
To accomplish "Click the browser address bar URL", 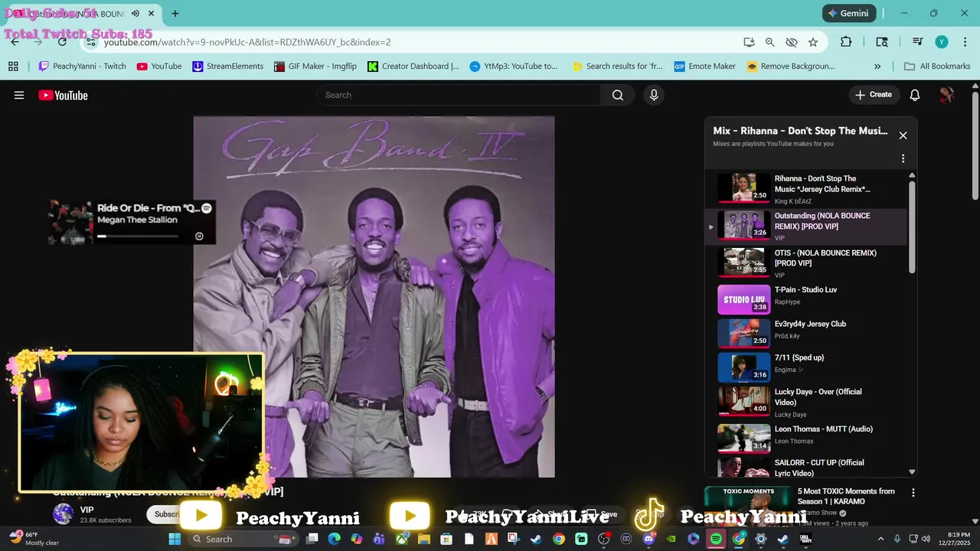I will click(x=247, y=42).
